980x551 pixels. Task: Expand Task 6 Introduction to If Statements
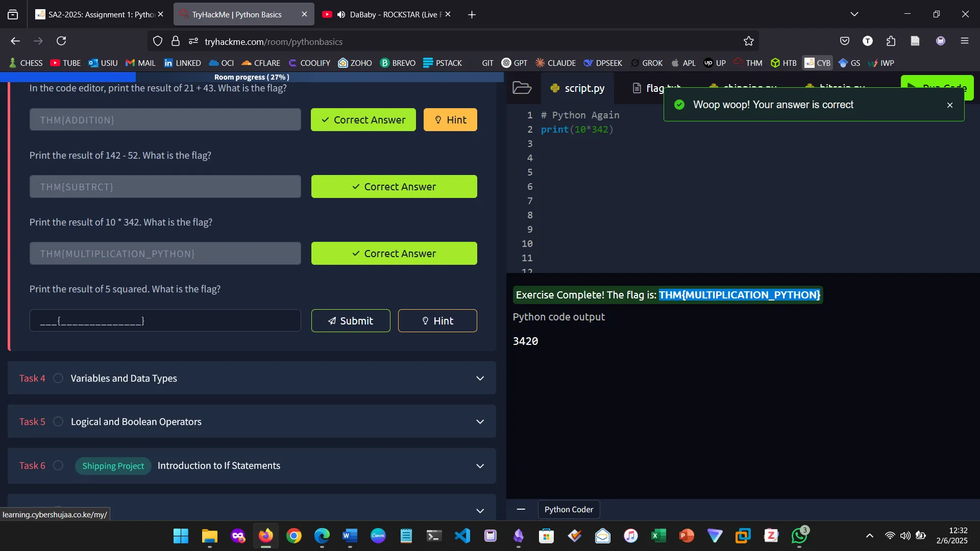pyautogui.click(x=480, y=466)
